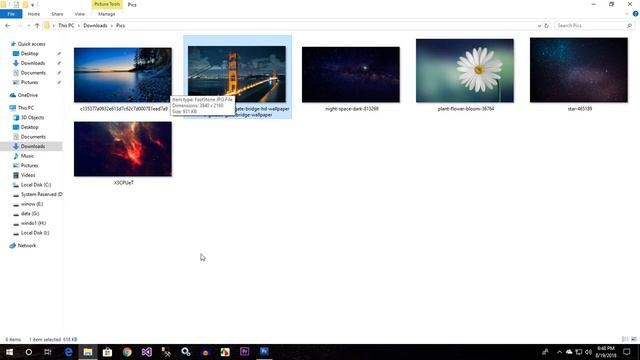Click the search magnifier icon
Viewport: 640px width, 360px height.
(630, 26)
